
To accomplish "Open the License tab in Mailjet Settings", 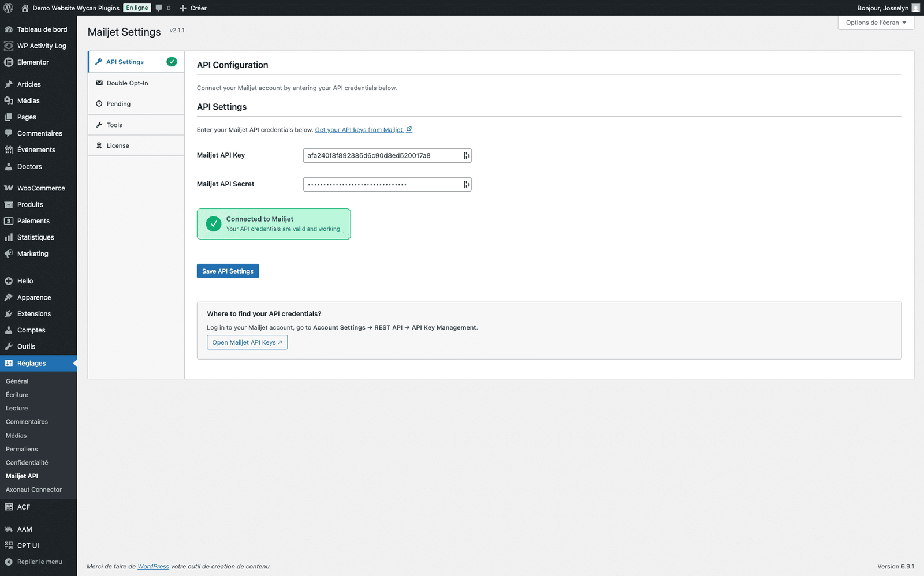I will tap(118, 145).
